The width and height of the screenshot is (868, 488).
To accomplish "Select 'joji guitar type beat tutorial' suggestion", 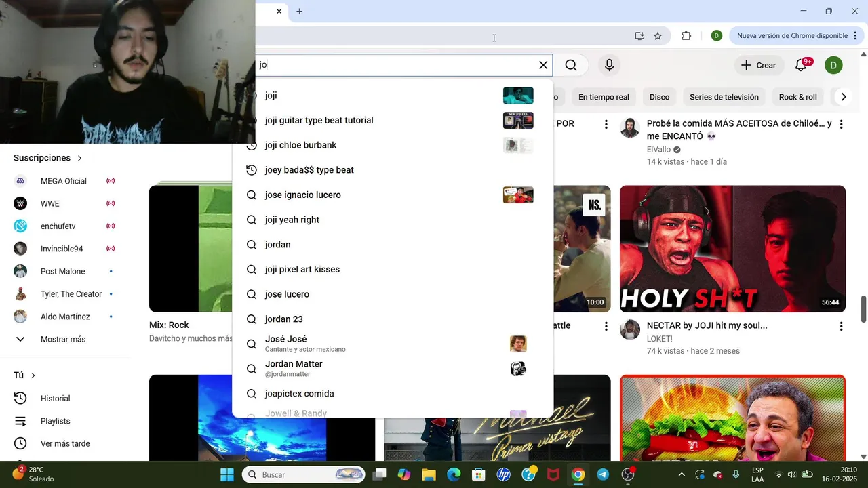I will click(393, 120).
